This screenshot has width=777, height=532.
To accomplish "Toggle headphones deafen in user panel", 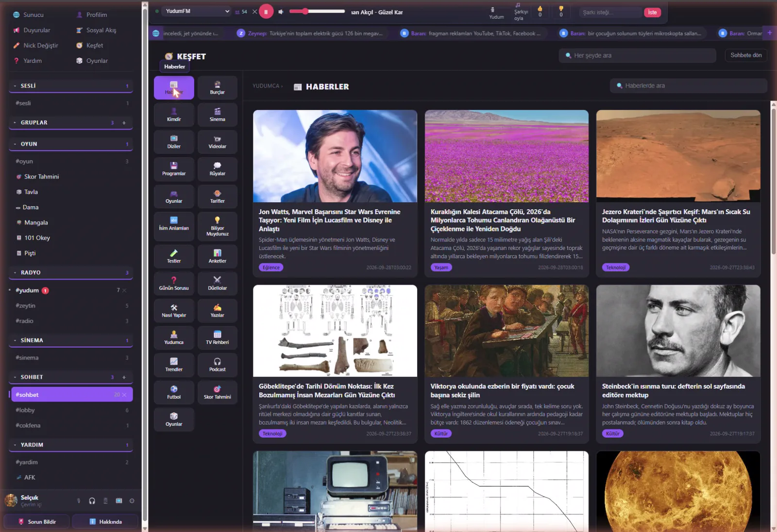I will pos(92,501).
